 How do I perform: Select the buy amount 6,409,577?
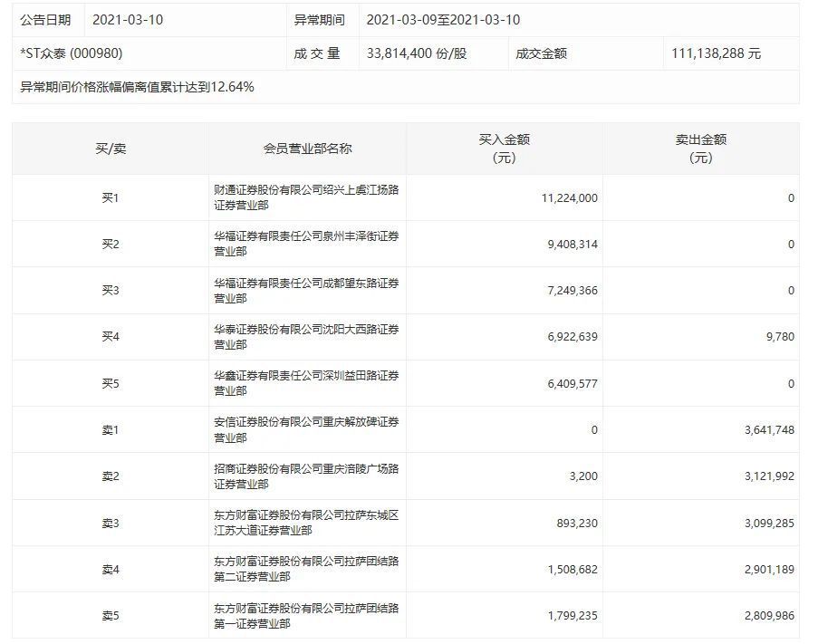573,384
